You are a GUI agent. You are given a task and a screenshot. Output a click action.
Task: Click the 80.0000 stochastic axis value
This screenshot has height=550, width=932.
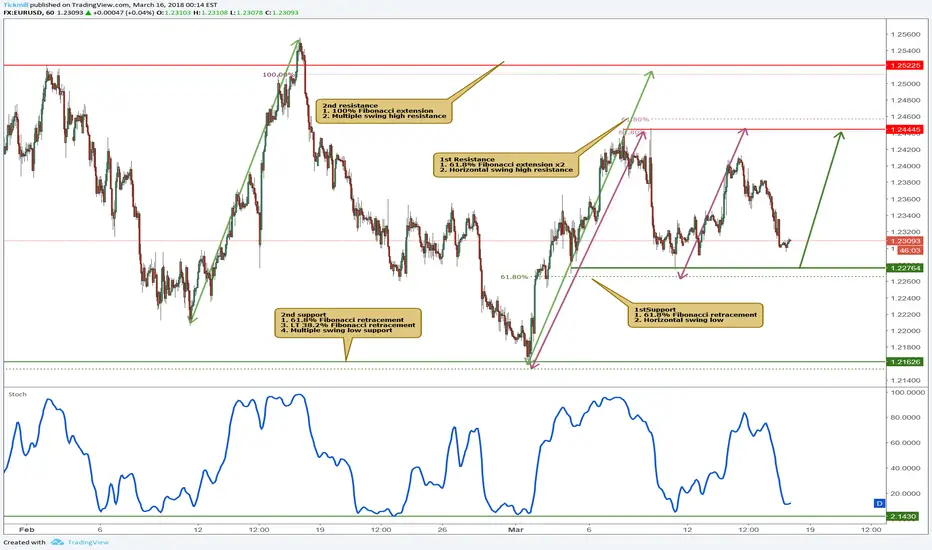(907, 417)
